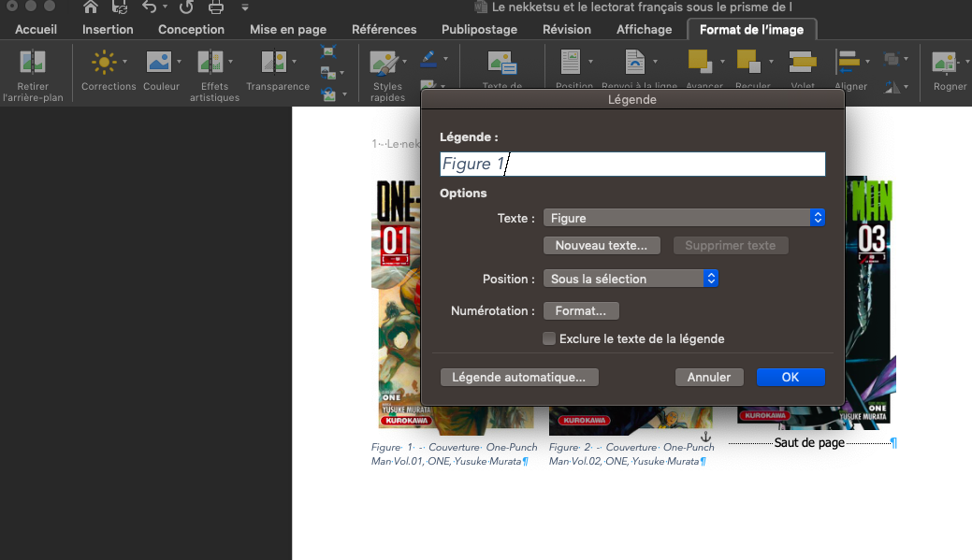Click the Figure 2 caption under the second cover

(x=631, y=454)
